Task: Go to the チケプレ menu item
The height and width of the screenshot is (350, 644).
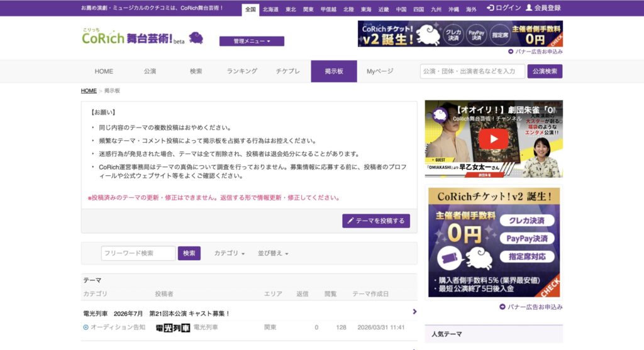Action: 288,72
